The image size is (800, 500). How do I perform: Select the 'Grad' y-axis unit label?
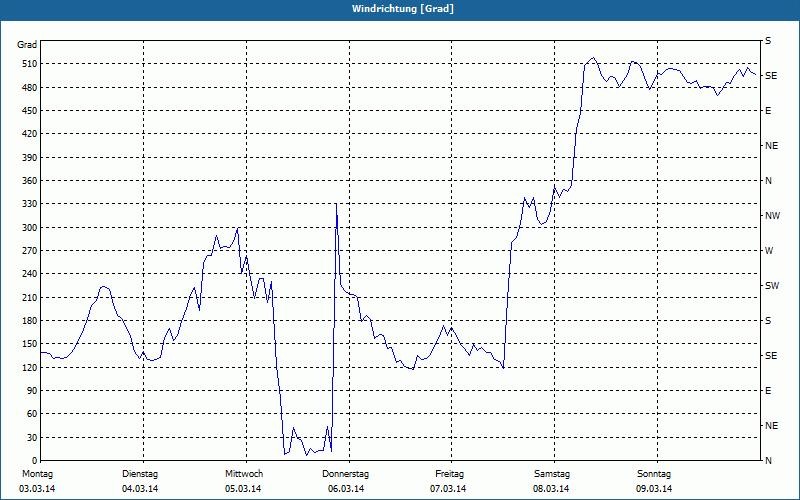coord(27,45)
